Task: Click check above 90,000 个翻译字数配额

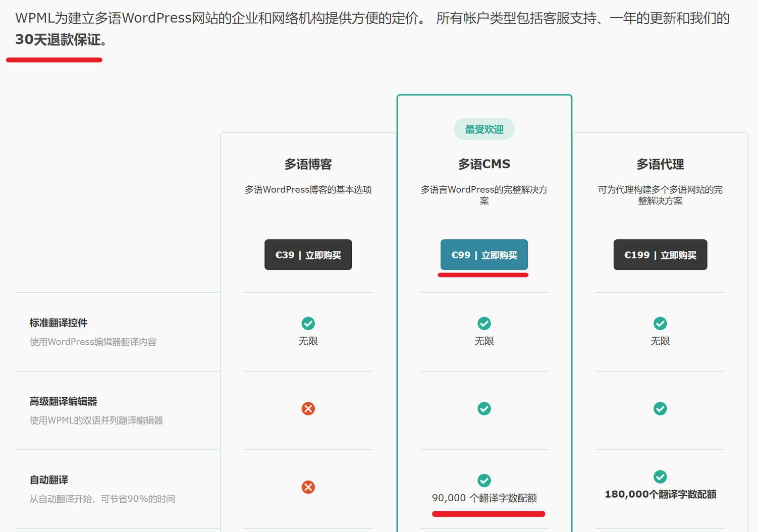Action: pos(484,480)
